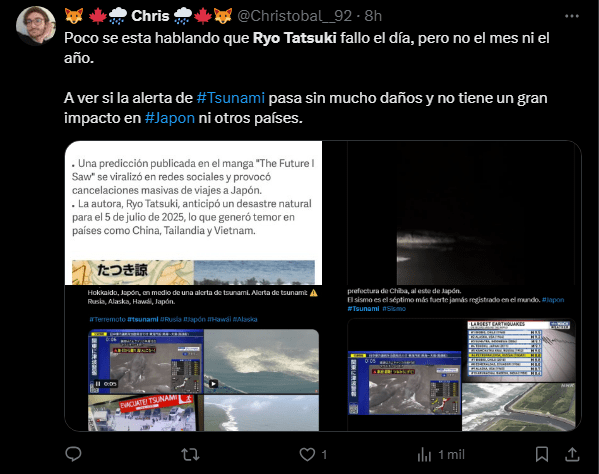Open the Largest Earthquakes chart image
The width and height of the screenshot is (599, 474).
(x=518, y=351)
